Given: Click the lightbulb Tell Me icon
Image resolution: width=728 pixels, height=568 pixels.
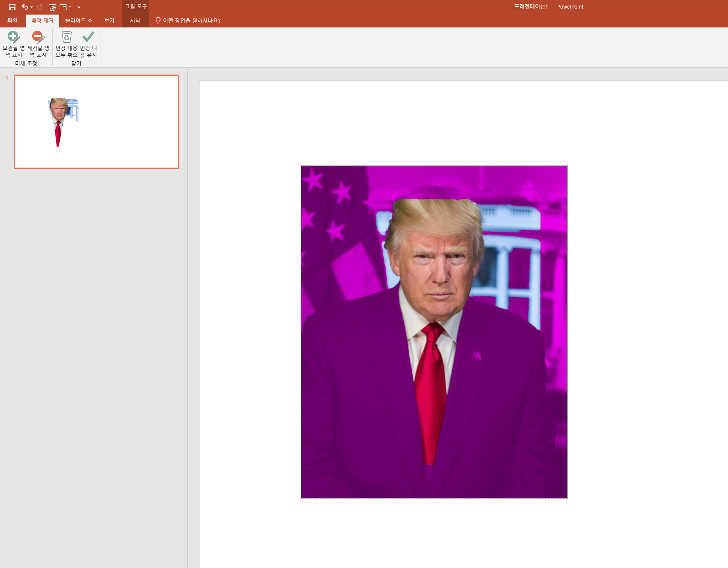Looking at the screenshot, I should click(x=158, y=21).
